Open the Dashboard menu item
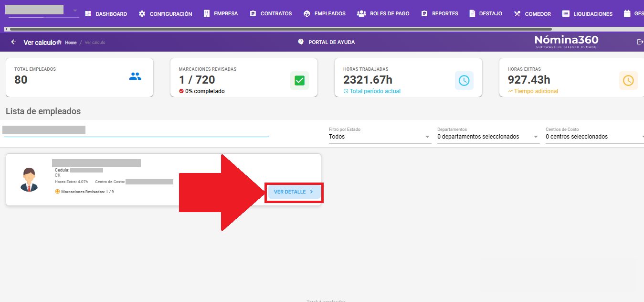The image size is (644, 302). pos(106,14)
